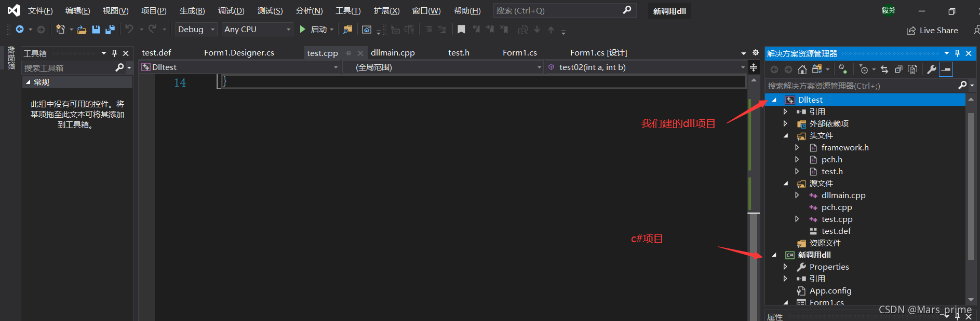Switch to the Form1.cs [设计] tab
980x321 pixels.
598,53
